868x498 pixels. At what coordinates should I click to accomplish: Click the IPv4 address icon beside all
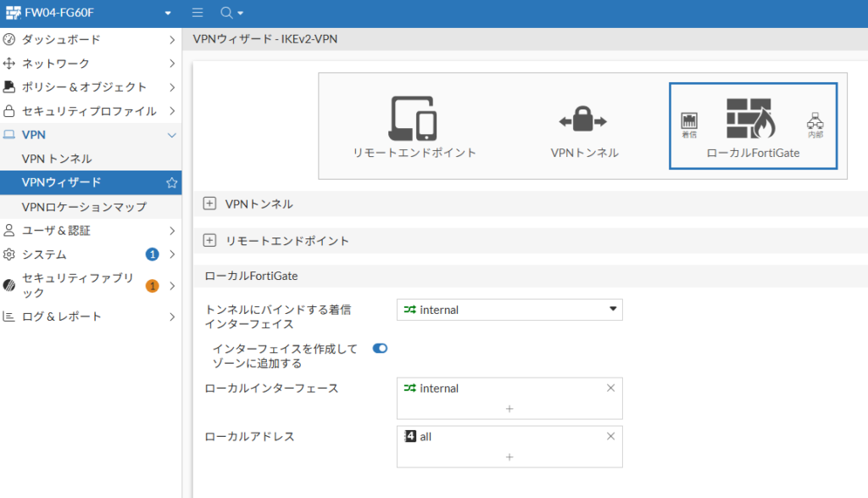coord(409,436)
